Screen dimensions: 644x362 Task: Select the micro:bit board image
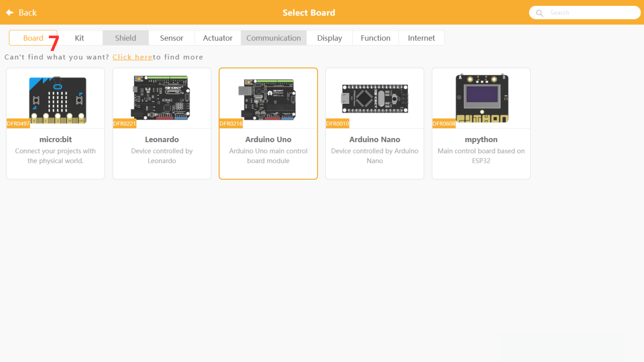57,100
